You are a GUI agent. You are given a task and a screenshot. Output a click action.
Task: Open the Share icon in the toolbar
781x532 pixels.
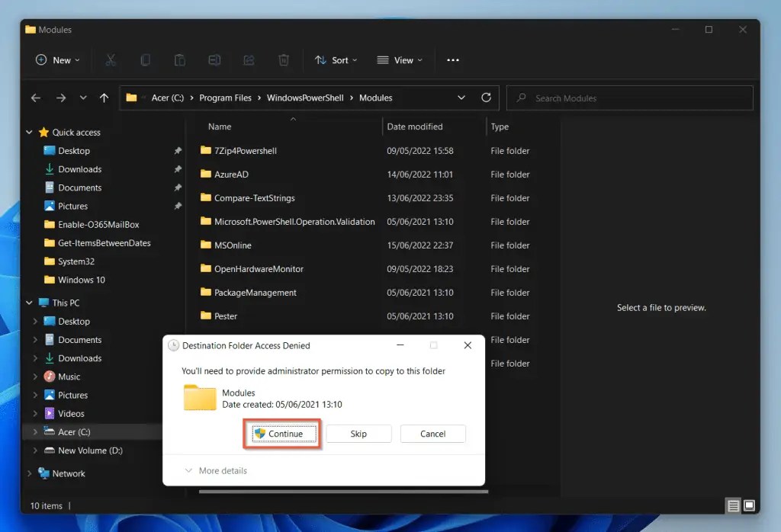(249, 60)
